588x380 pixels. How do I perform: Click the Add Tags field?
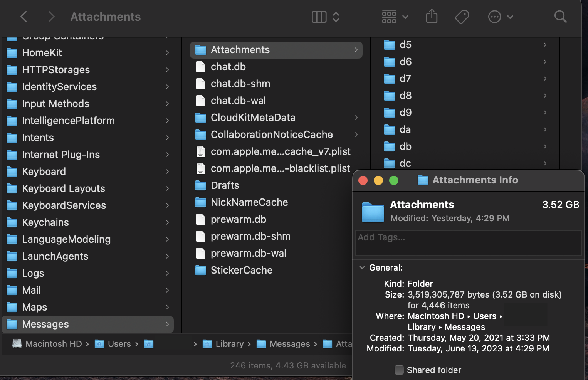(x=468, y=243)
